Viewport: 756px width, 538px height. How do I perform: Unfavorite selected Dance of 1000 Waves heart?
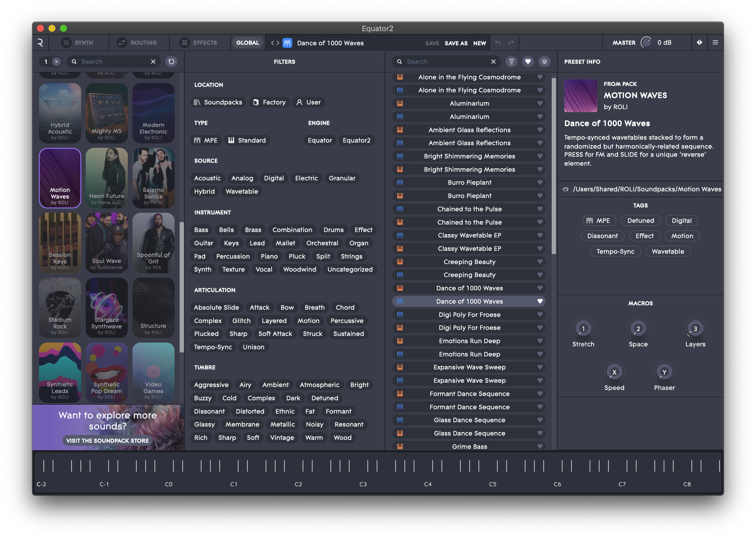540,301
